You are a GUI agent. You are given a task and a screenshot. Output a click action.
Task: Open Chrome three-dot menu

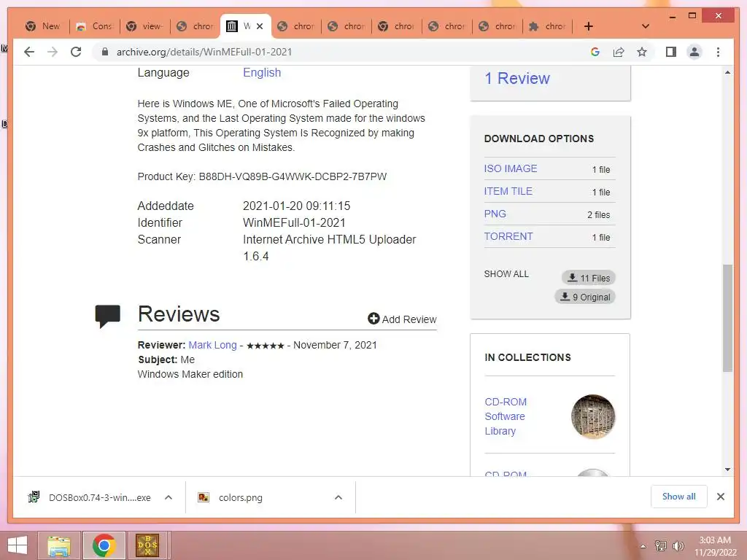point(718,52)
